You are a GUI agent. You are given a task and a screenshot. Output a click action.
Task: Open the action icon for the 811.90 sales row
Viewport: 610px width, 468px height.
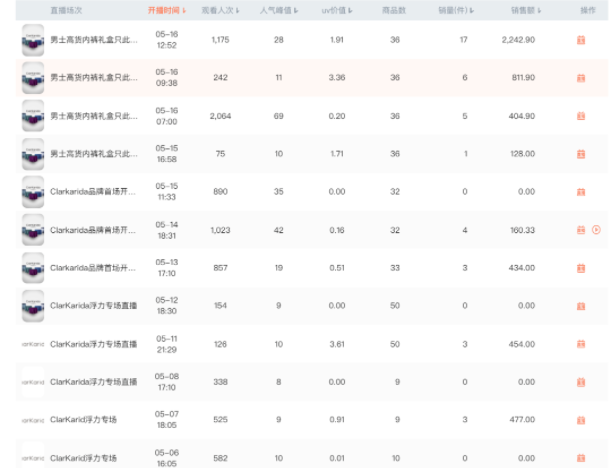pos(580,78)
